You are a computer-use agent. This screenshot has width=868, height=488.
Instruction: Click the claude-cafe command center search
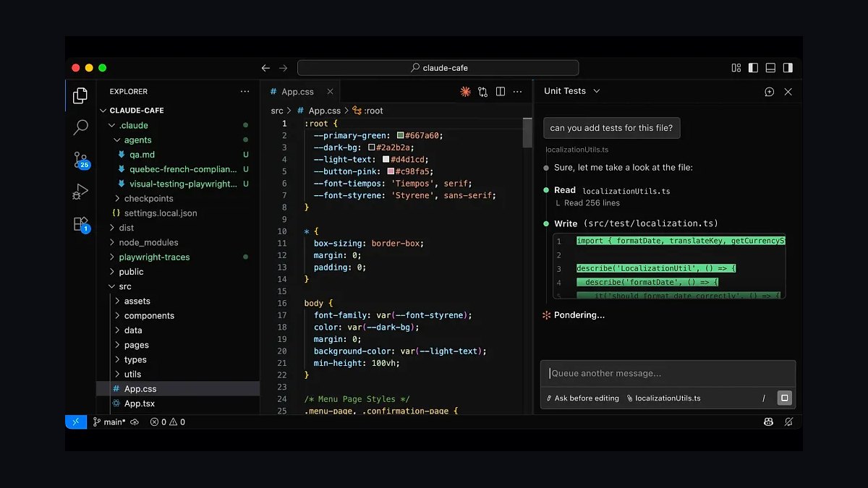click(x=438, y=68)
